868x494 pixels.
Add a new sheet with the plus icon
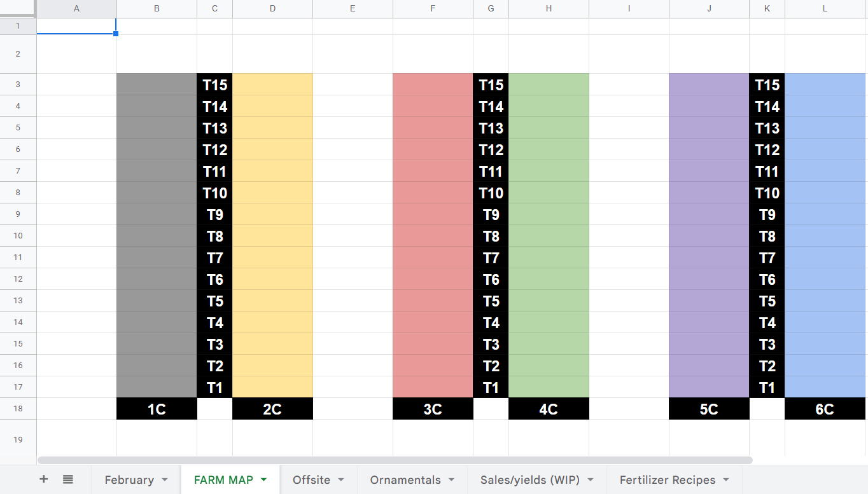(x=43, y=479)
